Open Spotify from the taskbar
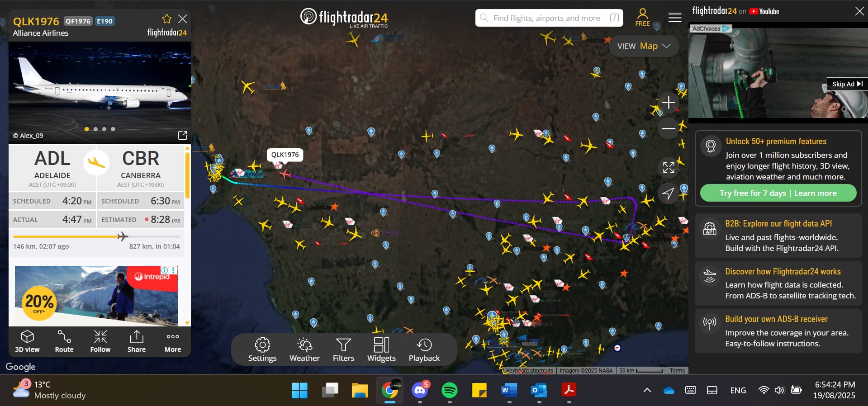868x406 pixels. coord(449,390)
